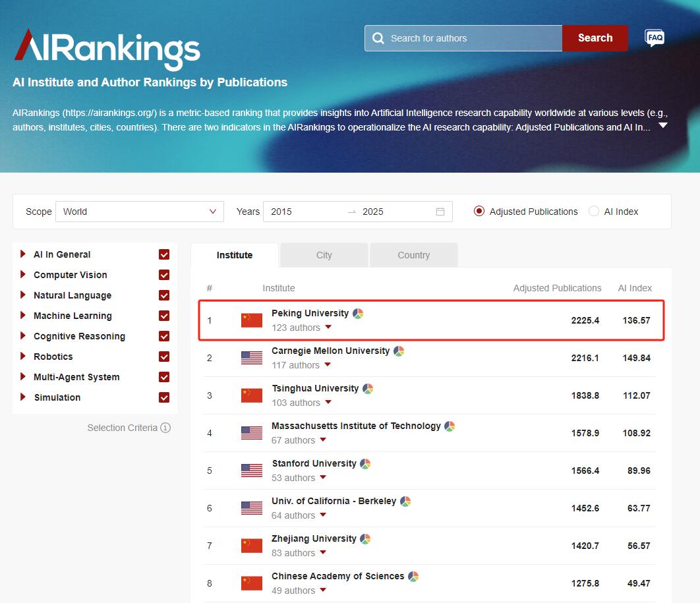The image size is (700, 603).
Task: Expand the Natural Language category
Action: (x=23, y=295)
